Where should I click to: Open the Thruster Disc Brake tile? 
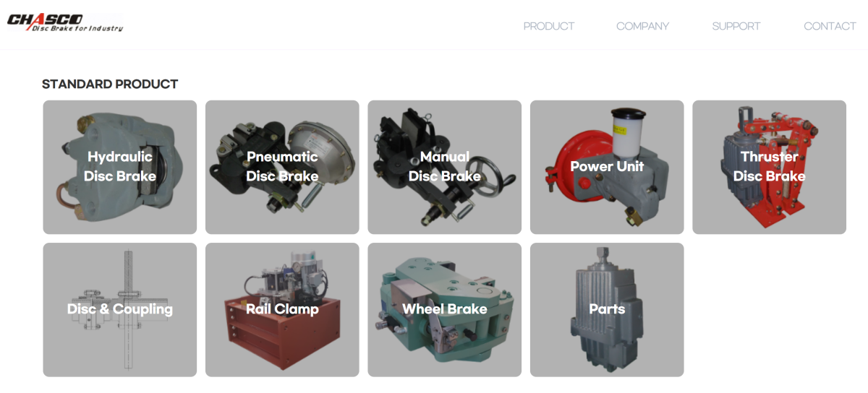tap(769, 167)
